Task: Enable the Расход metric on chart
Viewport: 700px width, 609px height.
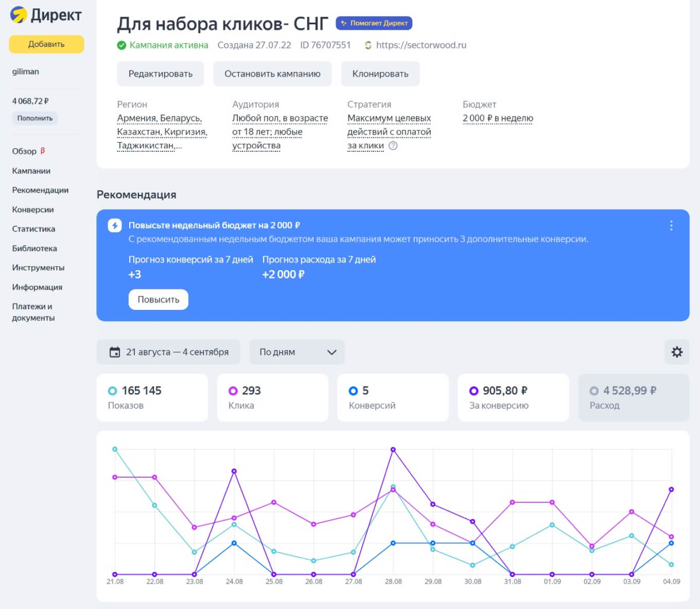Action: pos(633,397)
